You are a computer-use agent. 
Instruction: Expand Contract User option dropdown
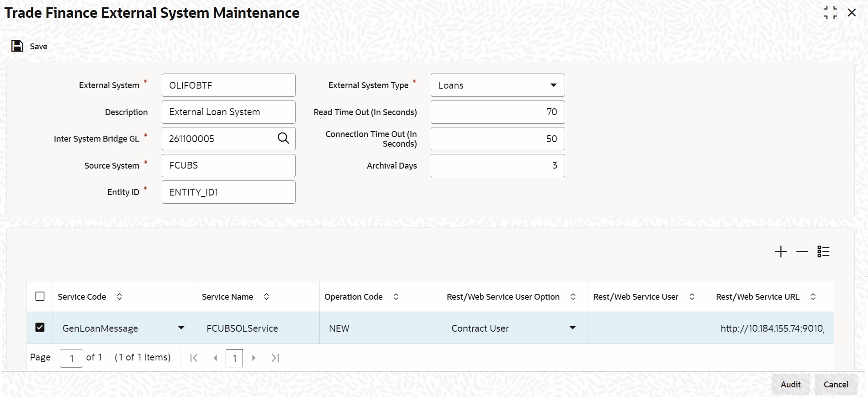[x=572, y=328]
